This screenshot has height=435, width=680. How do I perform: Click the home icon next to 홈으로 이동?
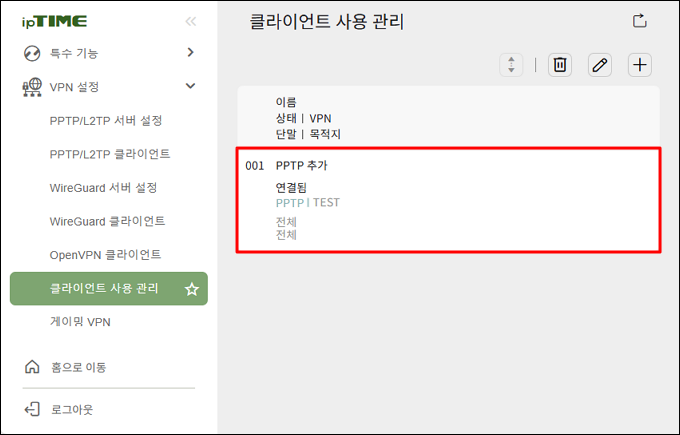click(x=32, y=367)
